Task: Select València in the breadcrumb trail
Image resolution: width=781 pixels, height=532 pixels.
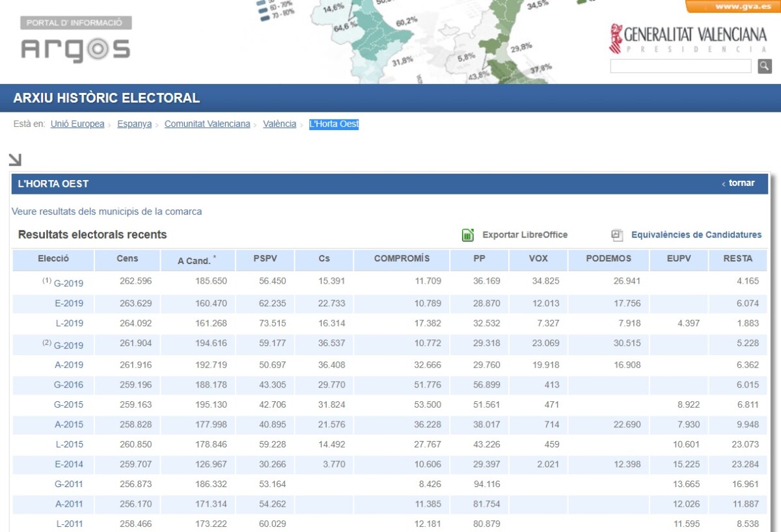Action: 279,124
